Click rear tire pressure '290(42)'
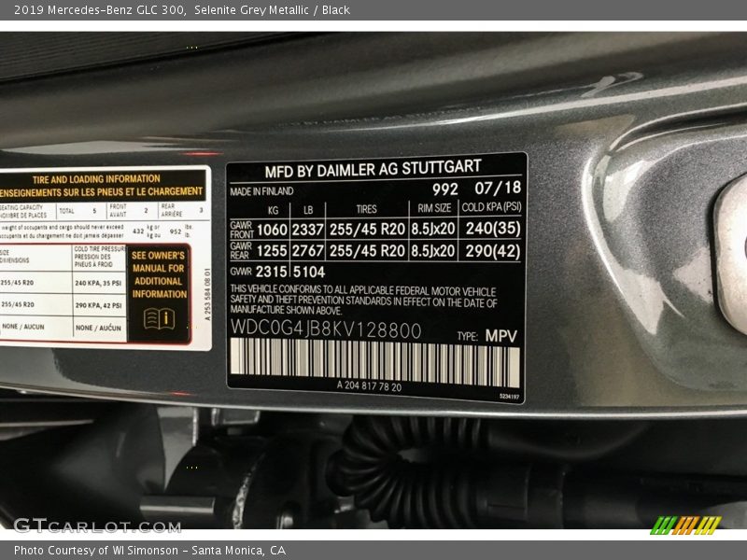 493,250
